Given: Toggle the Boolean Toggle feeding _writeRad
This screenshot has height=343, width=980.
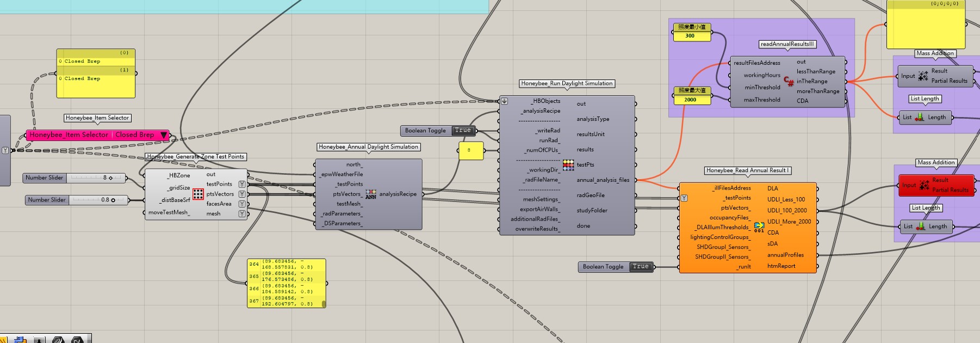Looking at the screenshot, I should click(463, 131).
